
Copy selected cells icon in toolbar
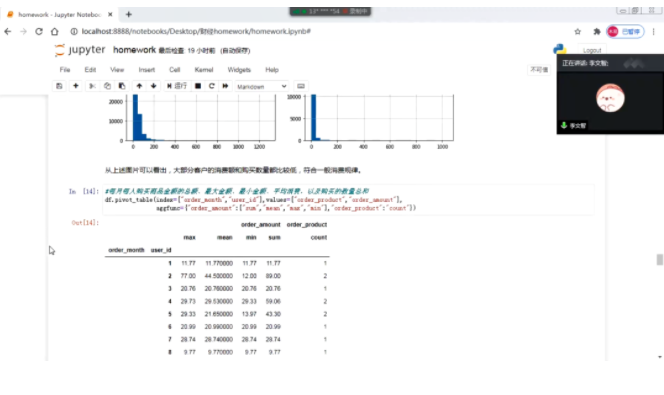tap(107, 86)
